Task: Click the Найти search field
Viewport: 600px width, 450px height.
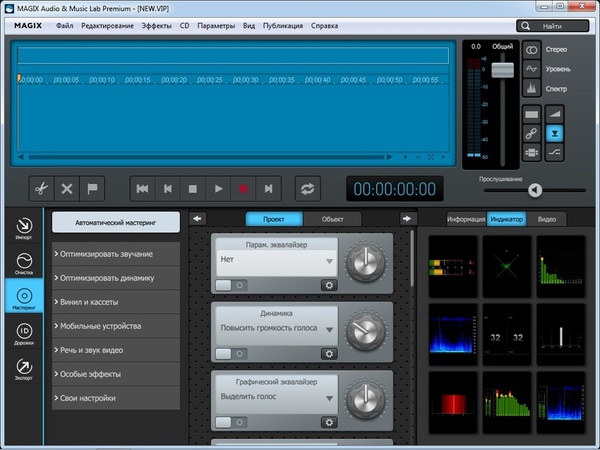Action: point(553,26)
